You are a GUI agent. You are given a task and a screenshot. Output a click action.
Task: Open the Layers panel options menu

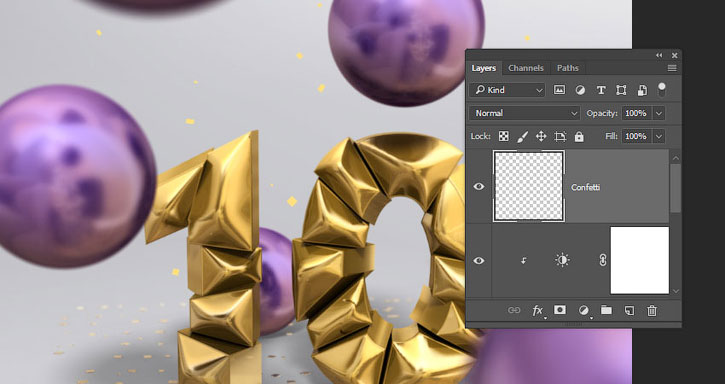pyautogui.click(x=672, y=68)
